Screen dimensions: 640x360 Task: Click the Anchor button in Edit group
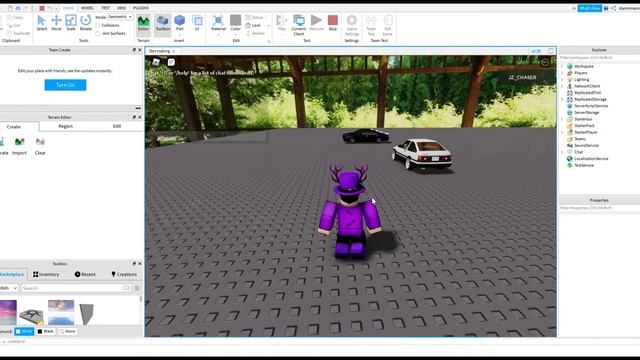[x=256, y=33]
